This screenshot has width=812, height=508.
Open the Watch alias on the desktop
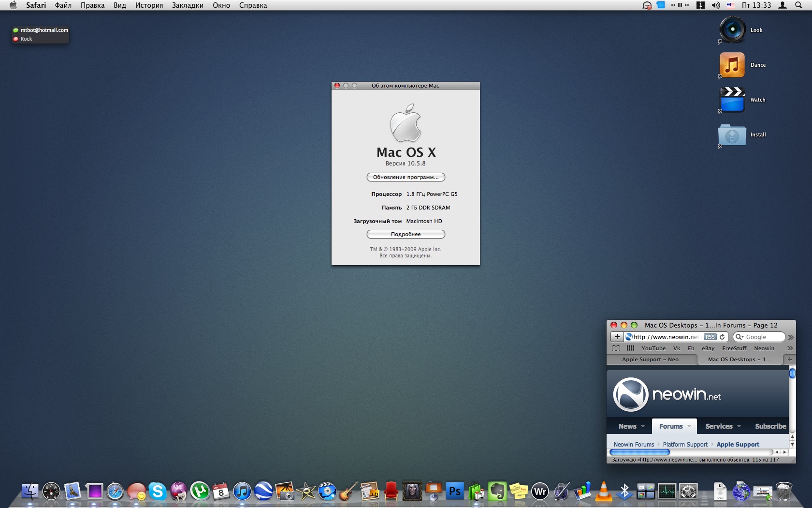[x=731, y=100]
